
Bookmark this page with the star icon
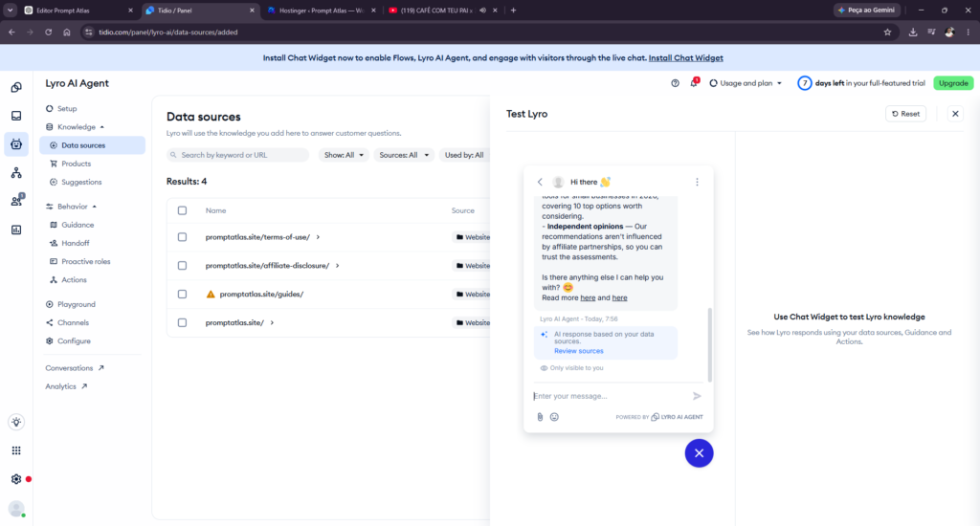click(x=887, y=33)
